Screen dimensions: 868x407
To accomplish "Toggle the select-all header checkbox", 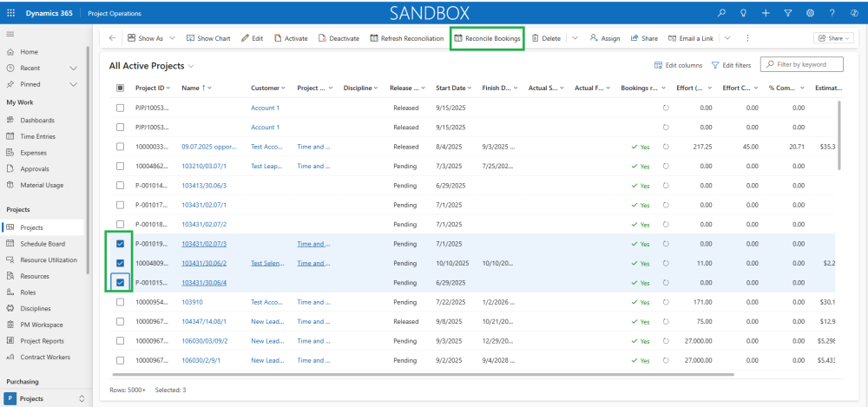I will [120, 88].
